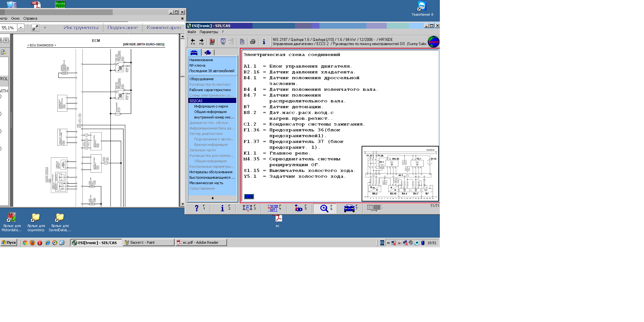This screenshot has width=644, height=322.
Task: Switch to the engine tab in left panel
Action: click(x=208, y=52)
